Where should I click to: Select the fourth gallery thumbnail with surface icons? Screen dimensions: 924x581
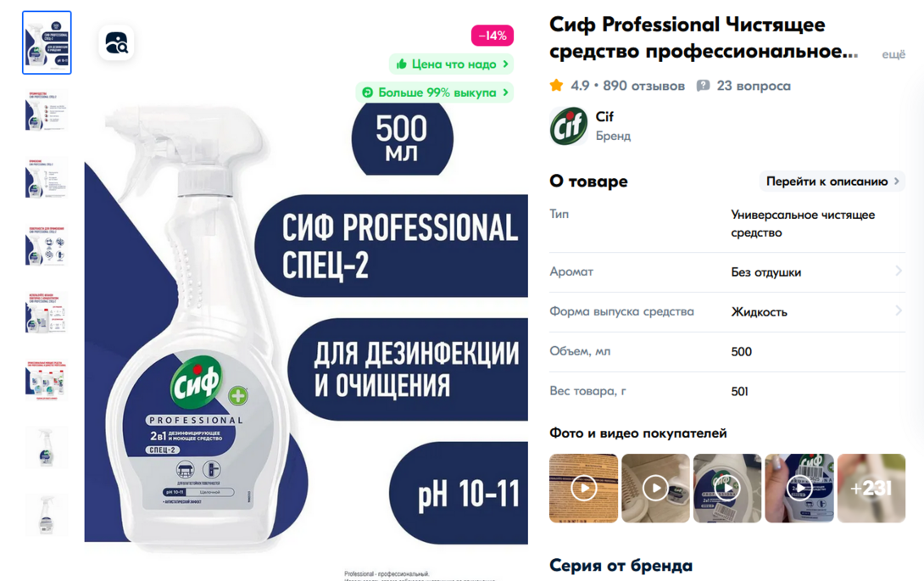[x=47, y=245]
